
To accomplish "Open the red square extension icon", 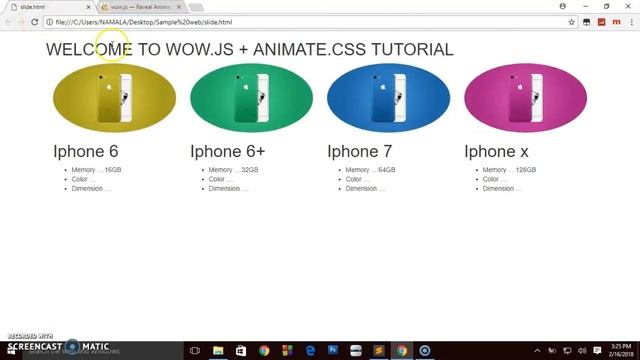I will [x=601, y=22].
